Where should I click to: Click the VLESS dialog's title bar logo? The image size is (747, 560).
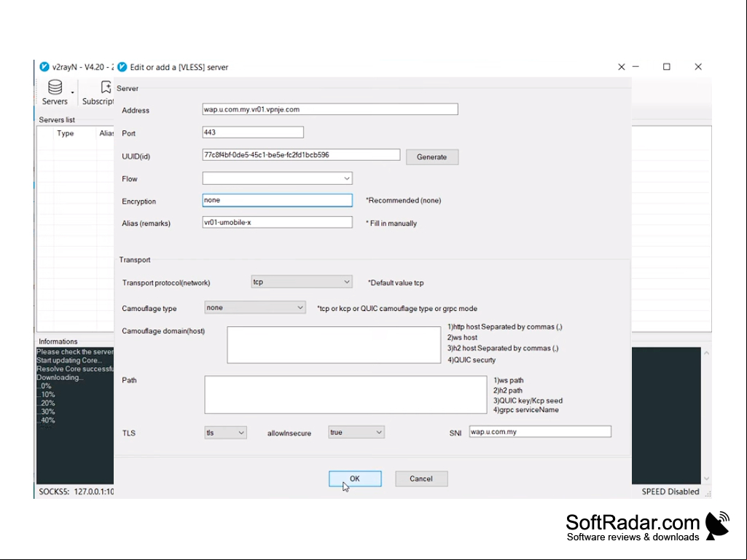pos(122,67)
